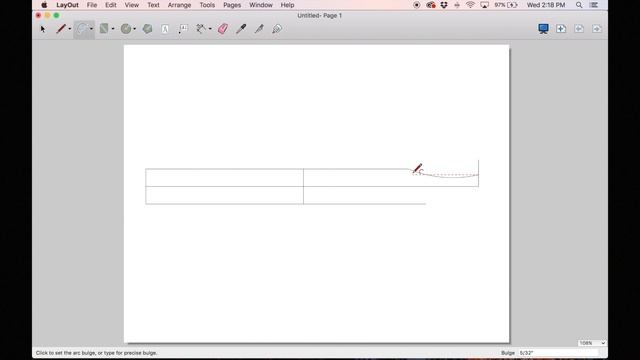
Task: Select the Polygon tool
Action: coord(147,29)
